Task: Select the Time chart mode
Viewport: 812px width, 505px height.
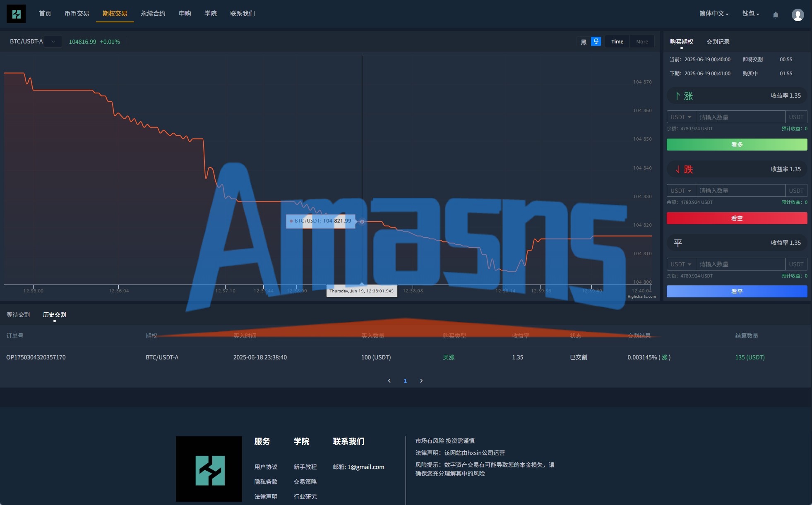Action: point(617,42)
